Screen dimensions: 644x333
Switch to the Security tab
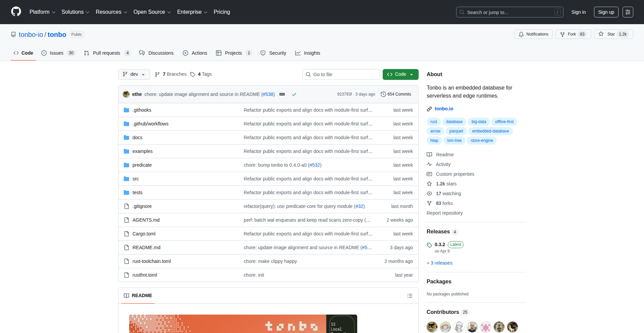pyautogui.click(x=273, y=53)
